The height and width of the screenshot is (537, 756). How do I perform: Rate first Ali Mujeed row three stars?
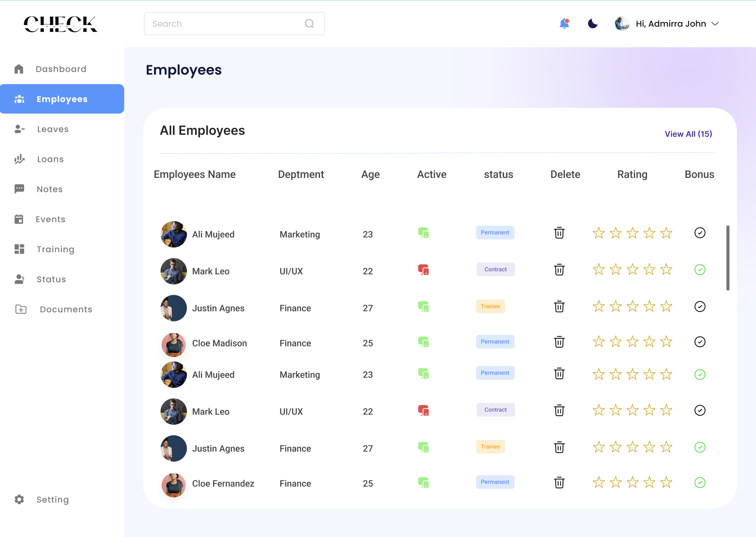[632, 233]
